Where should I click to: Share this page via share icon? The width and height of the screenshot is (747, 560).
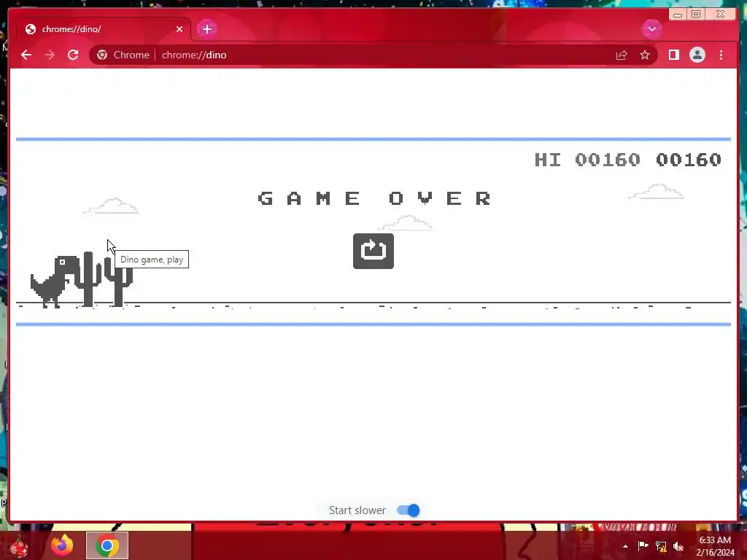pyautogui.click(x=622, y=55)
